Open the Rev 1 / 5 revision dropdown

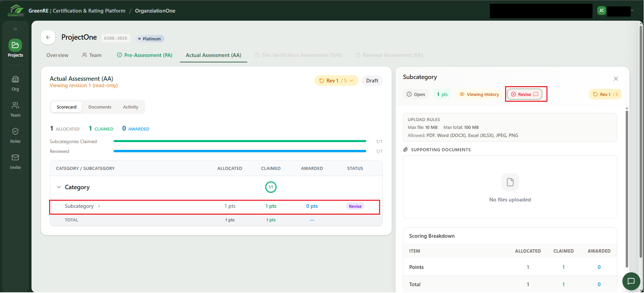click(x=336, y=81)
